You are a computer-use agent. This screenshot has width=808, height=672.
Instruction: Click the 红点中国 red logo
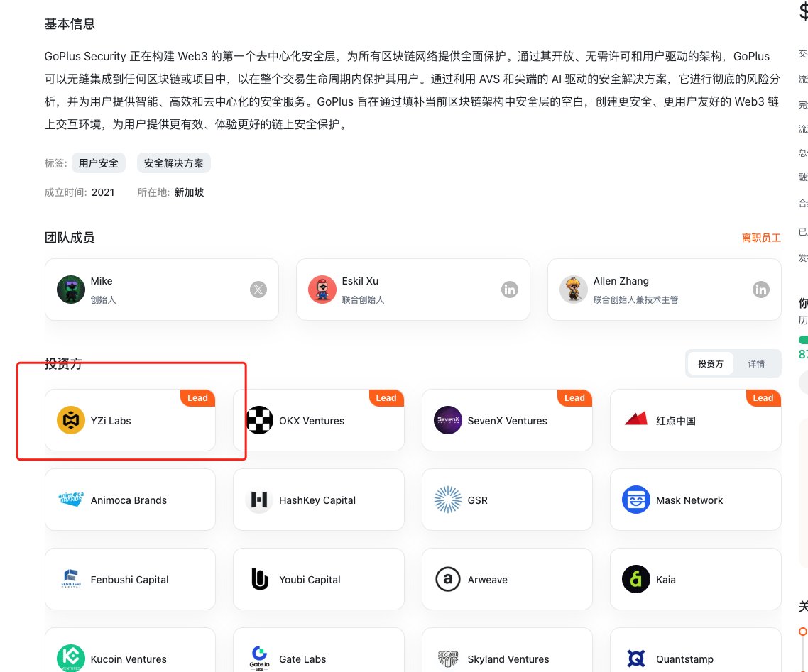pos(636,419)
